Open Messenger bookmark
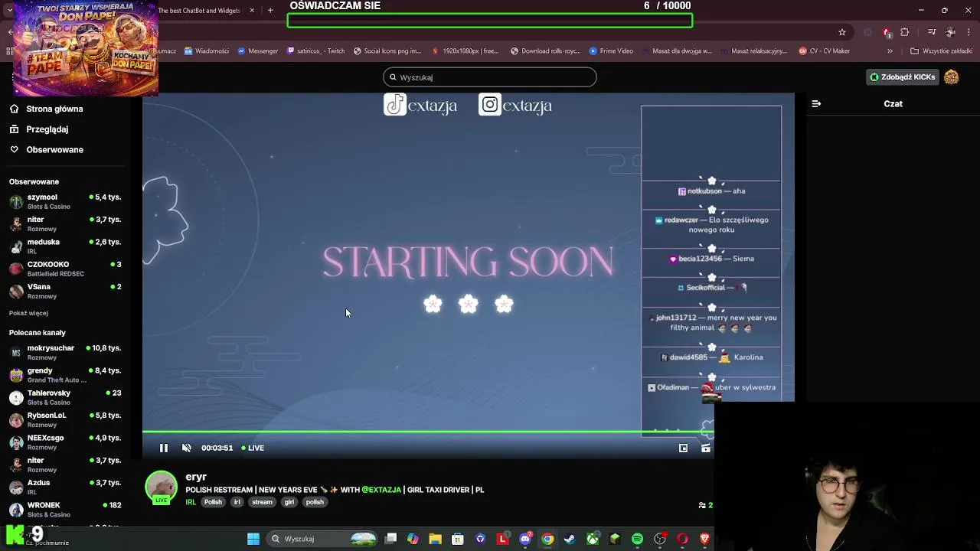 tap(257, 51)
